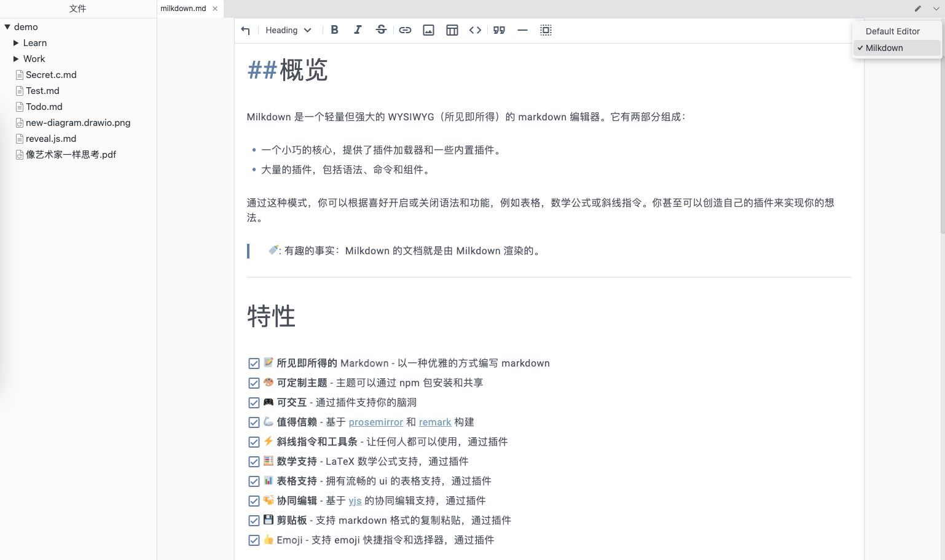Insert an image from the toolbar

click(x=428, y=30)
